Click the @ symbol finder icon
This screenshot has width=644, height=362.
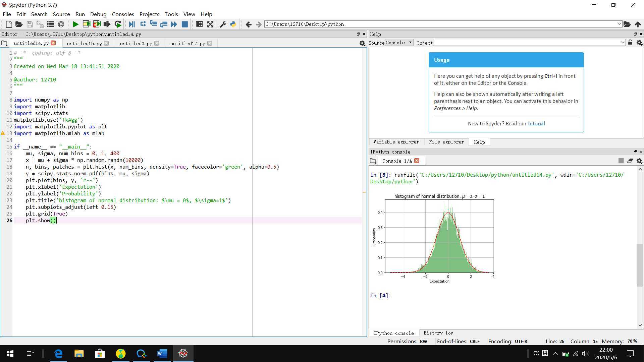click(61, 24)
